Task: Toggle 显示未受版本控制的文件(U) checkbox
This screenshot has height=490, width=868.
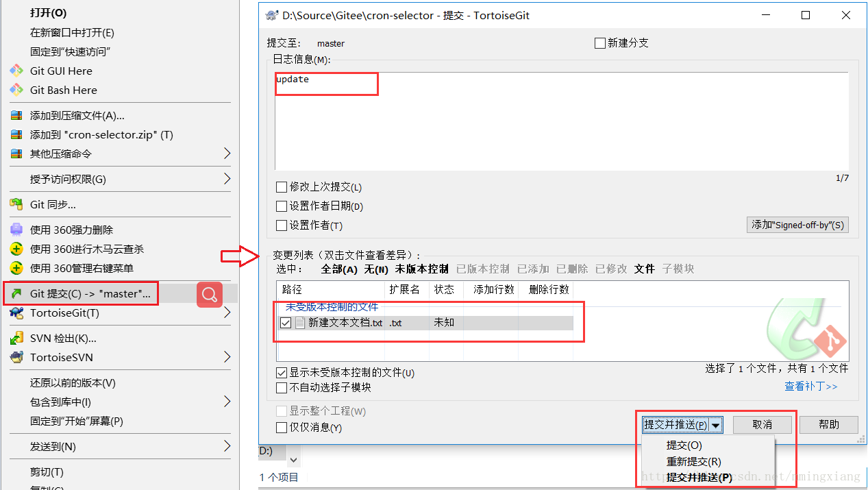Action: pyautogui.click(x=281, y=373)
